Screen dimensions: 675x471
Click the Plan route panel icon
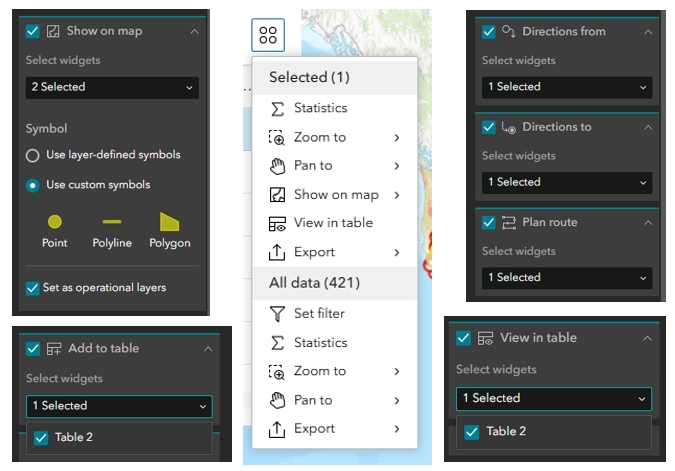click(x=509, y=223)
